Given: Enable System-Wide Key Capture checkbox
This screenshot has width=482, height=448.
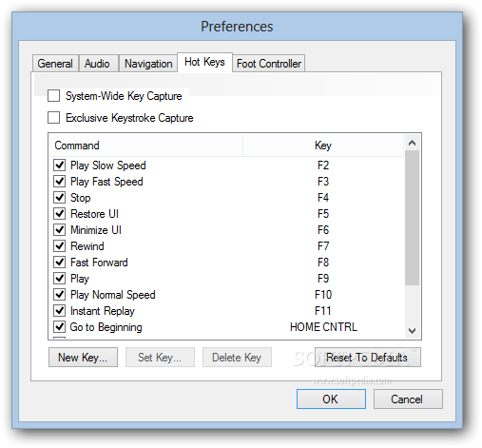Looking at the screenshot, I should point(53,96).
